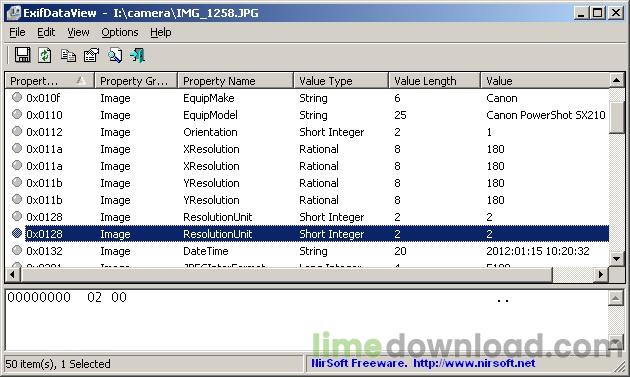Click hex bytes '02 00' in the lower pane
Viewport: 630px width, 377px height.
[107, 297]
